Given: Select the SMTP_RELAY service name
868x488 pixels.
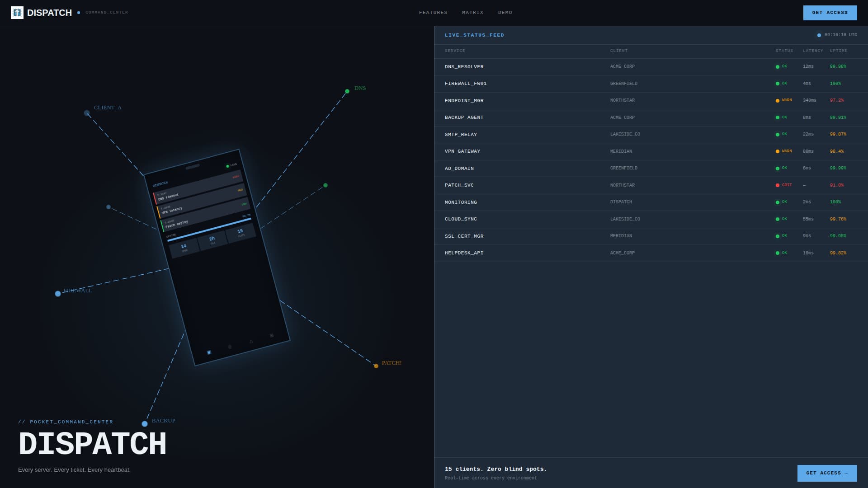Looking at the screenshot, I should tap(461, 135).
